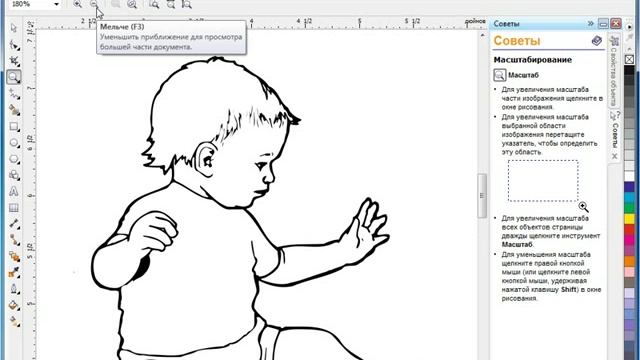Close the Советы docker with red X
The height and width of the screenshot is (360, 640).
coord(616,24)
